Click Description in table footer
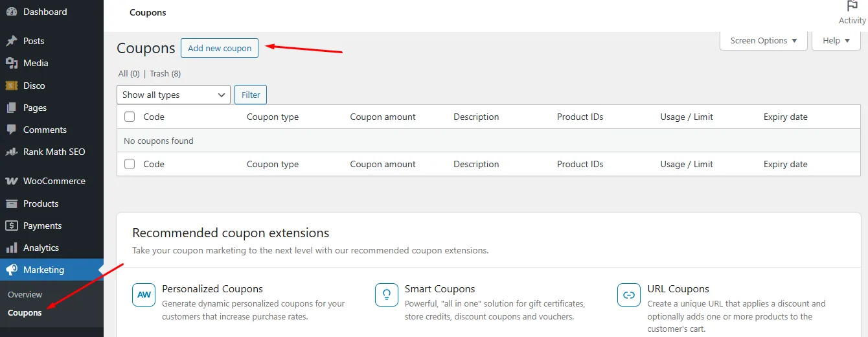The image size is (868, 337). (x=476, y=164)
